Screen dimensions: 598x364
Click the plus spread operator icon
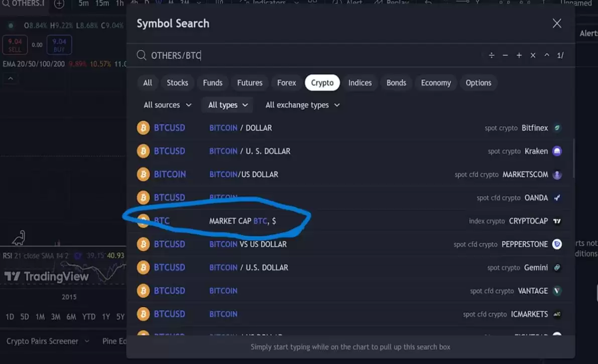[x=519, y=55]
